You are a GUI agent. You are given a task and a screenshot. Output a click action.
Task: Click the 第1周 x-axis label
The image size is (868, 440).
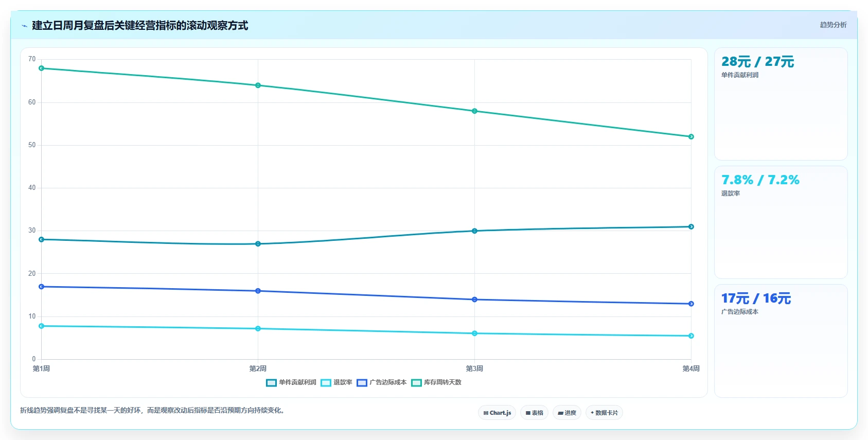point(42,368)
